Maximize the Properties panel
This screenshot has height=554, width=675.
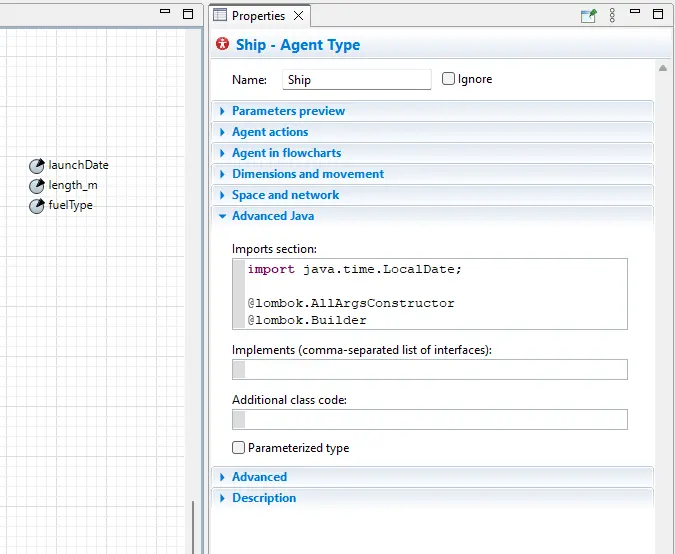pos(658,14)
